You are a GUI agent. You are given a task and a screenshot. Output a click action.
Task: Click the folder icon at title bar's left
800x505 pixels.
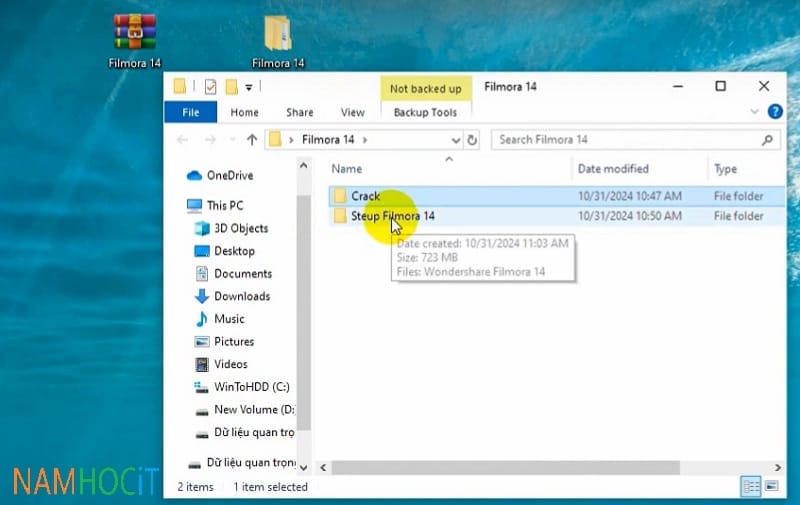tap(180, 87)
